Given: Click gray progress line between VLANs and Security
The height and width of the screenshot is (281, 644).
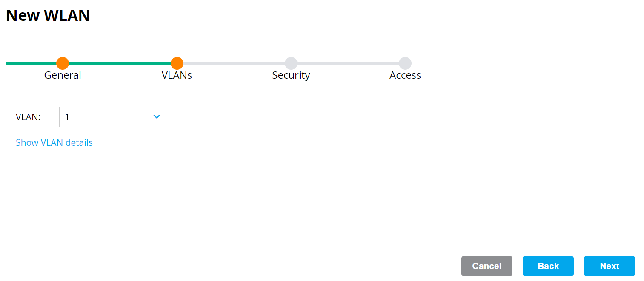Looking at the screenshot, I should [234, 63].
